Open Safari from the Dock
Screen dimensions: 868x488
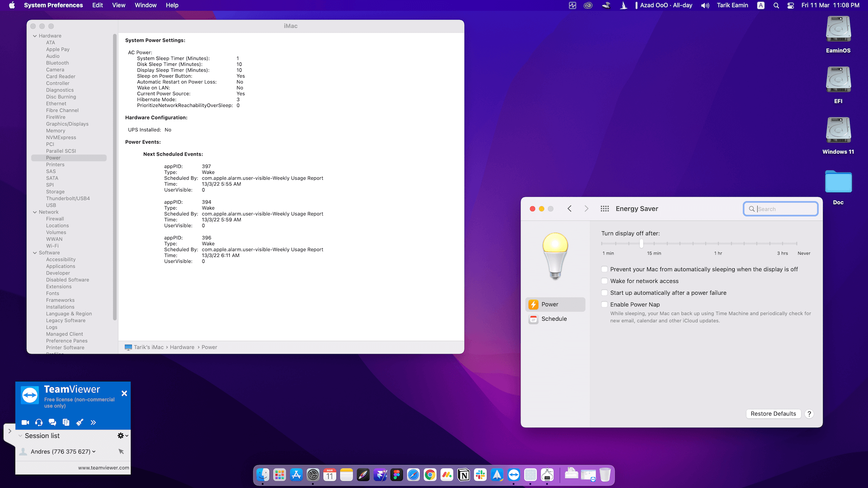pos(413,475)
